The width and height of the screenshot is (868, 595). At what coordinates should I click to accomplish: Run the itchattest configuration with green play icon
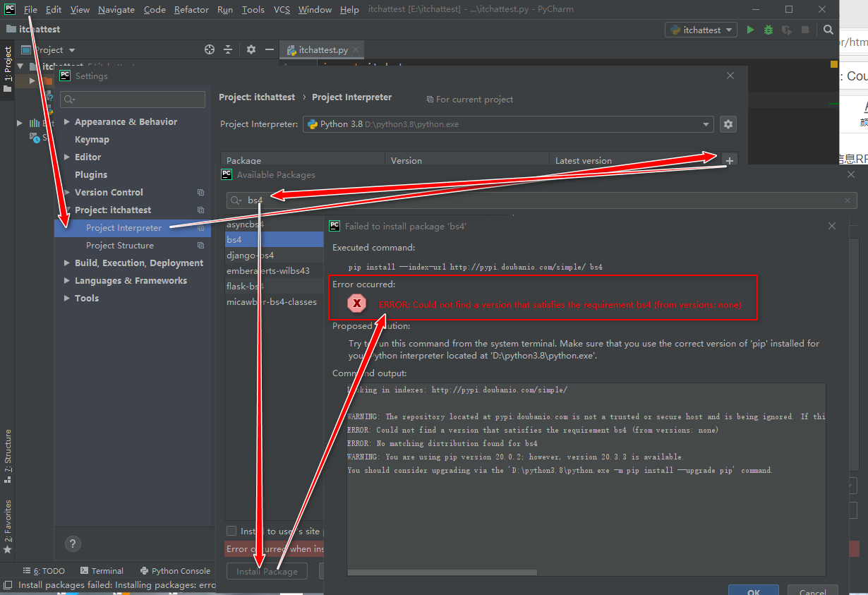coord(750,30)
